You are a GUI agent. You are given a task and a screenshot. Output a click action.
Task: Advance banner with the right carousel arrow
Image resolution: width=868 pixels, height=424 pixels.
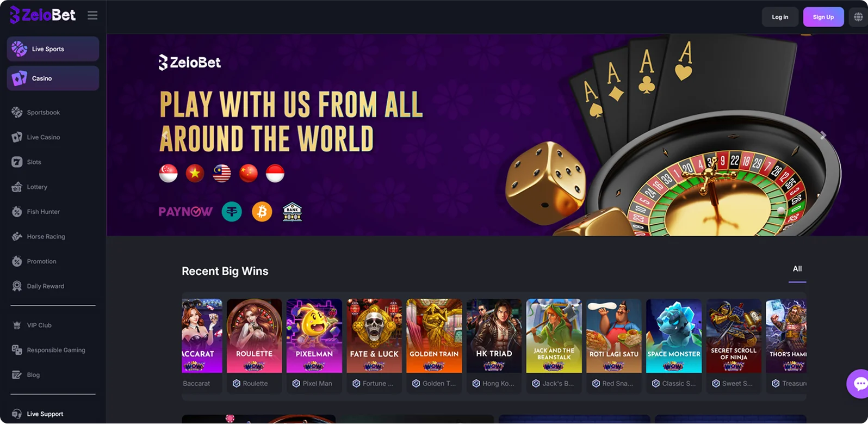click(823, 136)
